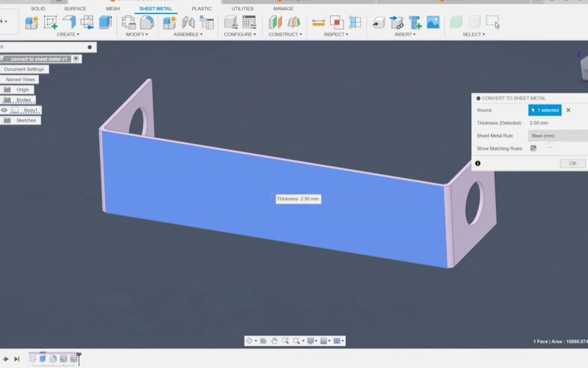The height and width of the screenshot is (368, 588).
Task: Click the Joint icon in Assemble group
Action: [x=188, y=22]
